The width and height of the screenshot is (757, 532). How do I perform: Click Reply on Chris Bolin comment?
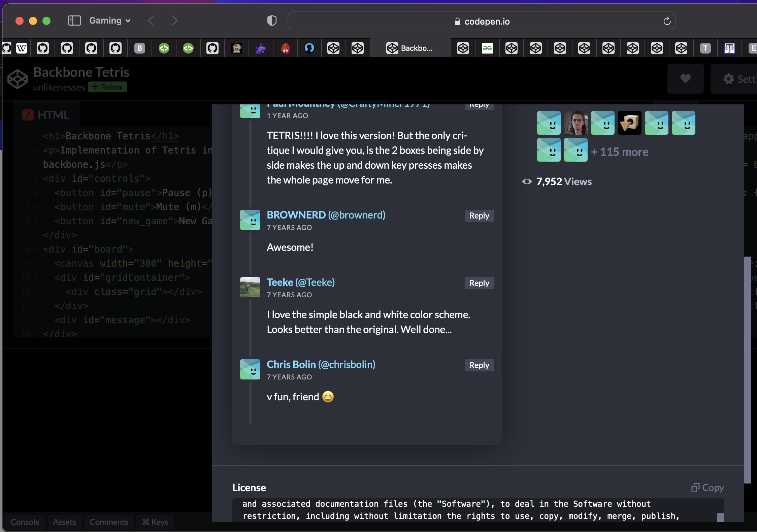coord(479,364)
